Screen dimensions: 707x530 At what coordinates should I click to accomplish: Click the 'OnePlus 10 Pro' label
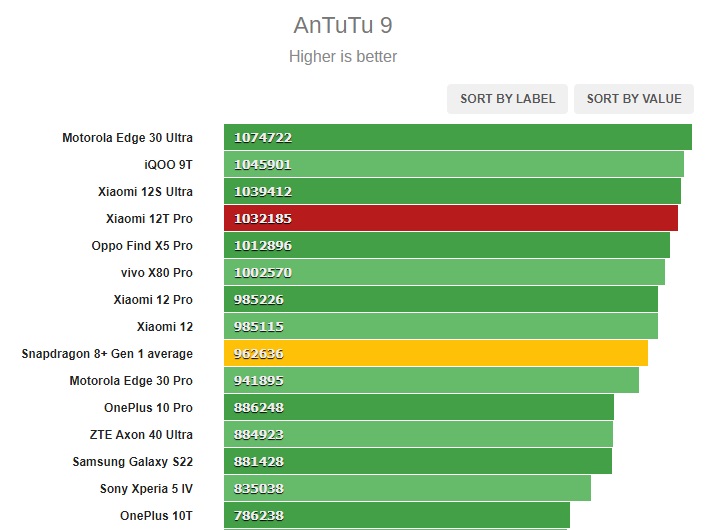tap(148, 408)
